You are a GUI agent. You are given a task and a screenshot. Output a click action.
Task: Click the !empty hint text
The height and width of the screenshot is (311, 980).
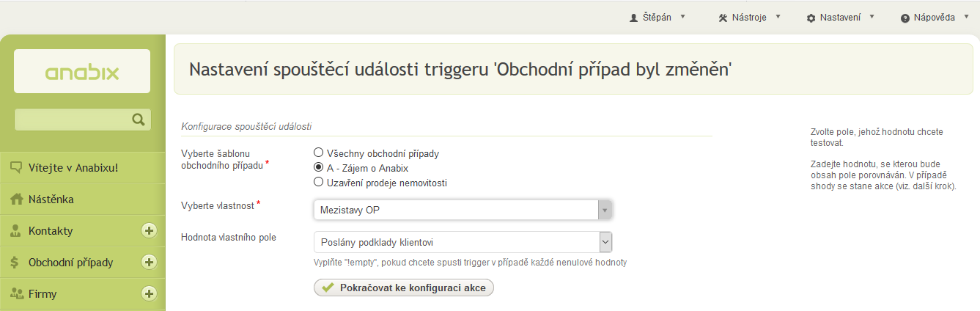coord(470,263)
